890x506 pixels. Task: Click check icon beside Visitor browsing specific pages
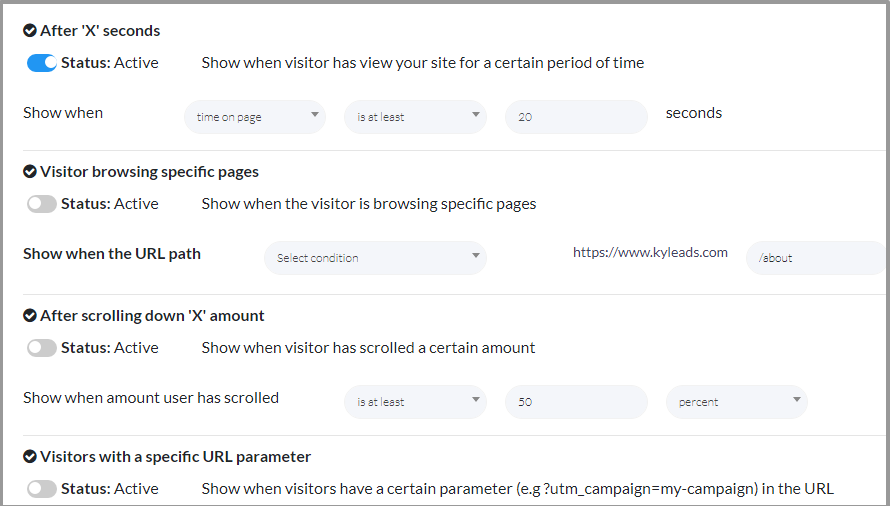(30, 172)
